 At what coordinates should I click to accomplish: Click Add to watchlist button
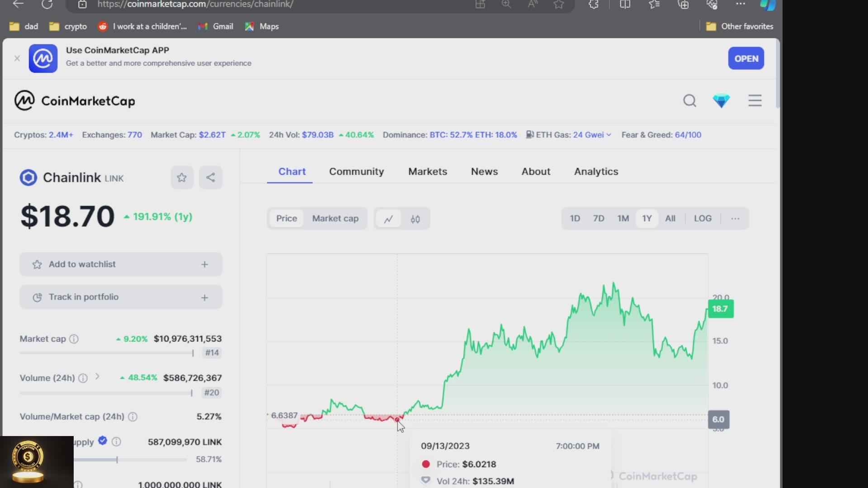coord(121,264)
